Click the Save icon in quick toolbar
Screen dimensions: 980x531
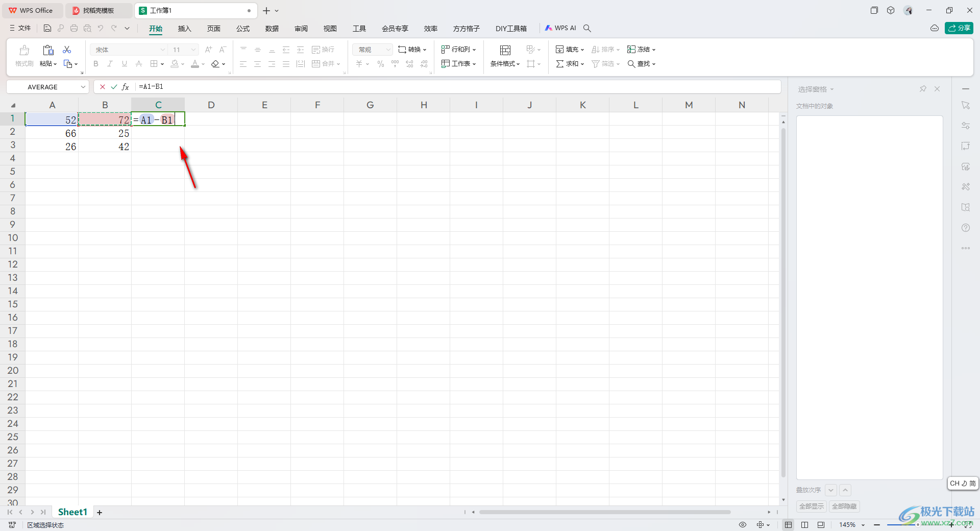(47, 28)
